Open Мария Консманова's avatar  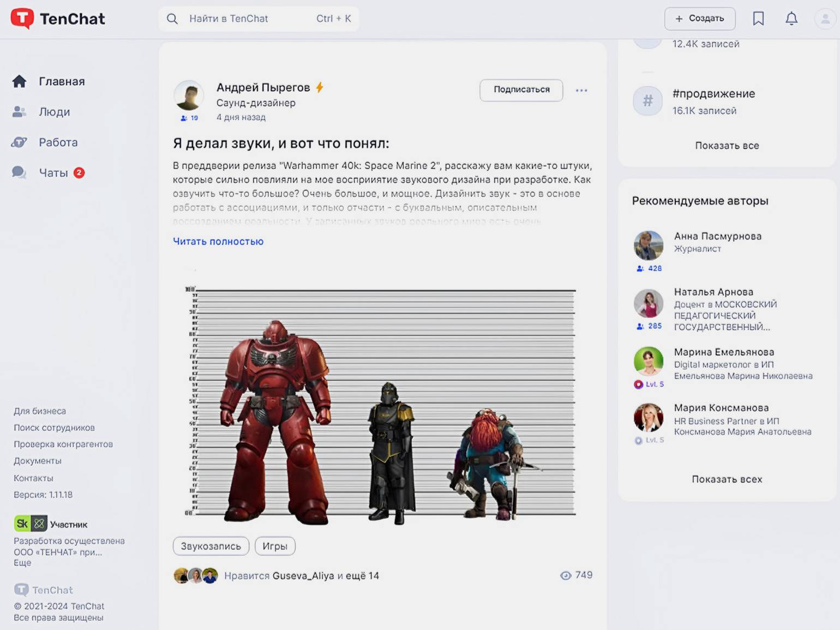[x=649, y=418]
